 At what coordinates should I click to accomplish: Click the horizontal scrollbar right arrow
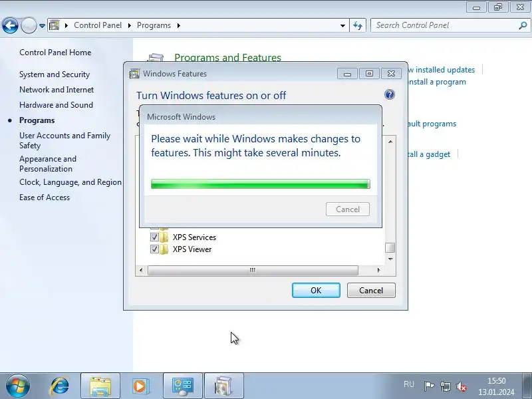click(x=378, y=270)
